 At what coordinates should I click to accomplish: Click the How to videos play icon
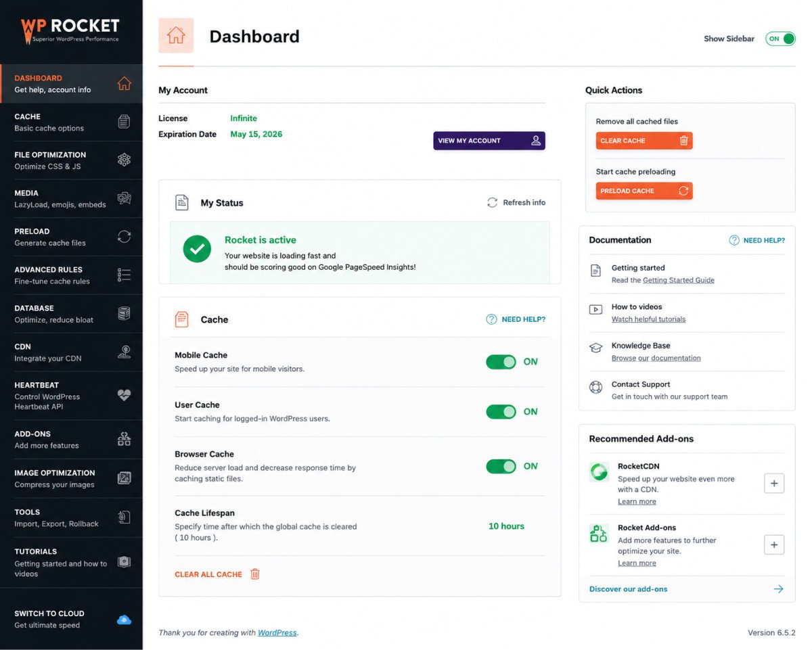tap(595, 309)
